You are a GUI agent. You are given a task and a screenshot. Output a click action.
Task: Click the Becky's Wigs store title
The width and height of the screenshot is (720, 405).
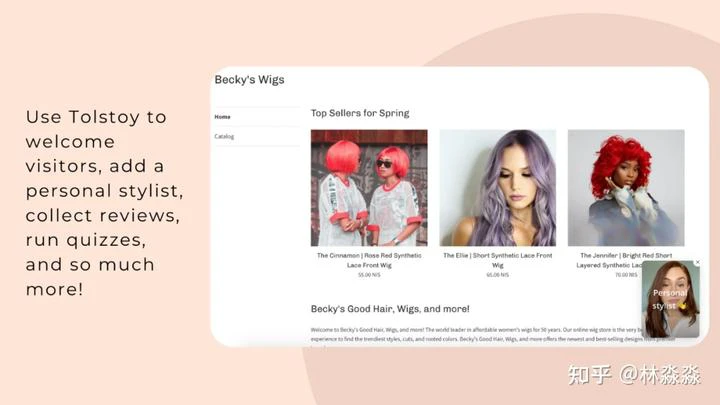[249, 79]
